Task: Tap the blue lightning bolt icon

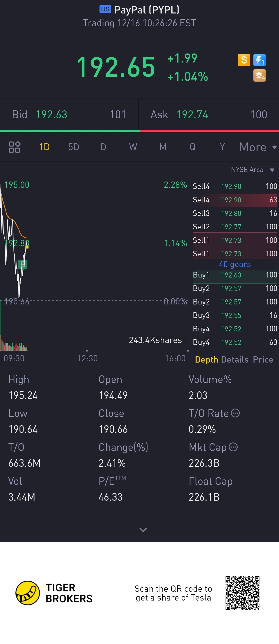Action: pyautogui.click(x=259, y=60)
